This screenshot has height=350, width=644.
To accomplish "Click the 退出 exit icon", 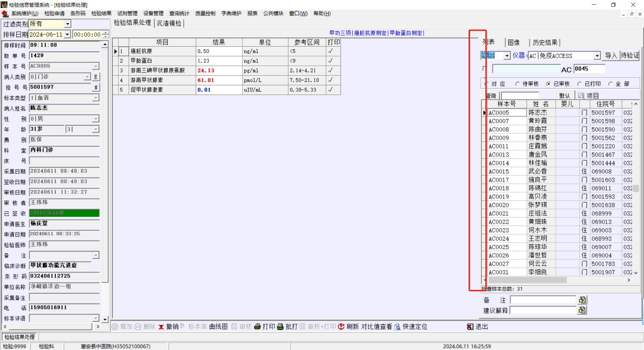I will (x=470, y=326).
